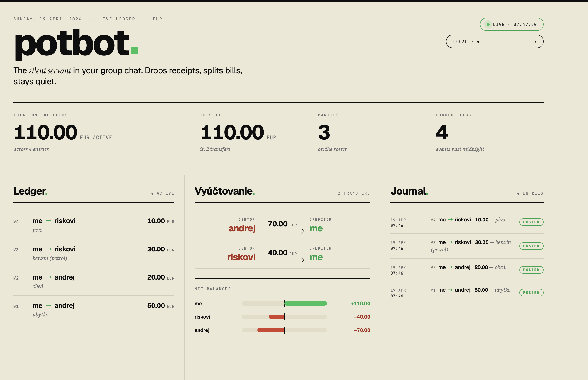Click the green LIVE status dot
This screenshot has width=588, height=380.
click(488, 25)
